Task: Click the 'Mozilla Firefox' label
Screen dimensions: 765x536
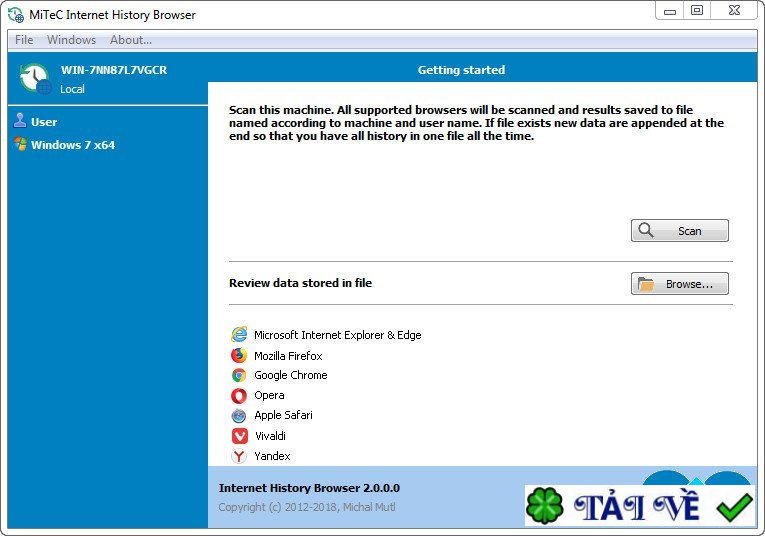Action: point(288,356)
